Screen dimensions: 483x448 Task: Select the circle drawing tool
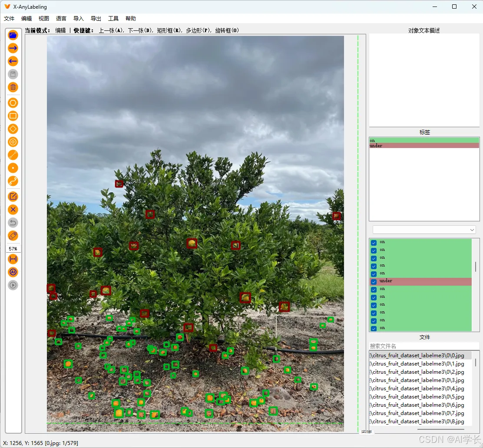coord(13,142)
